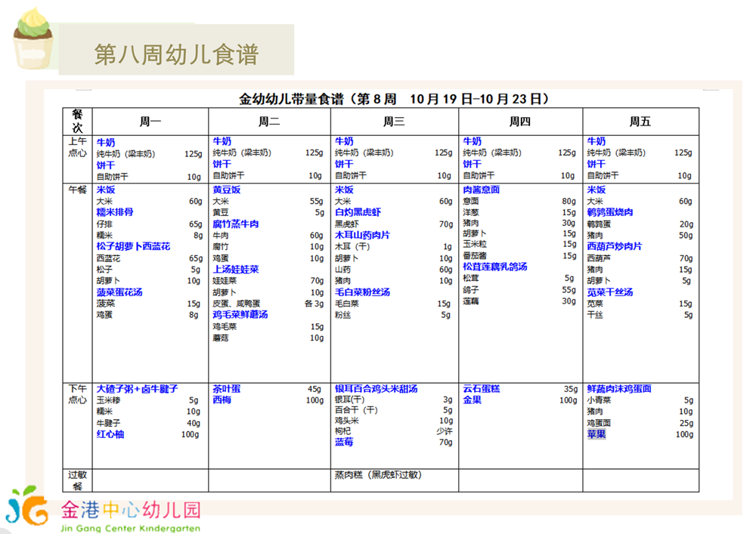
Task: Click the dish name 菠菜蛋花汤
Action: tap(119, 292)
